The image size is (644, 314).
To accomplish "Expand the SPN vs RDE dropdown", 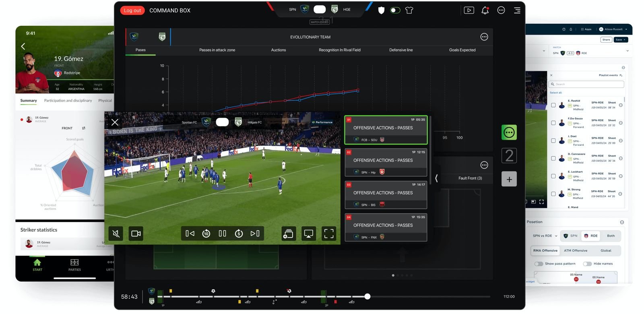I will (x=545, y=236).
